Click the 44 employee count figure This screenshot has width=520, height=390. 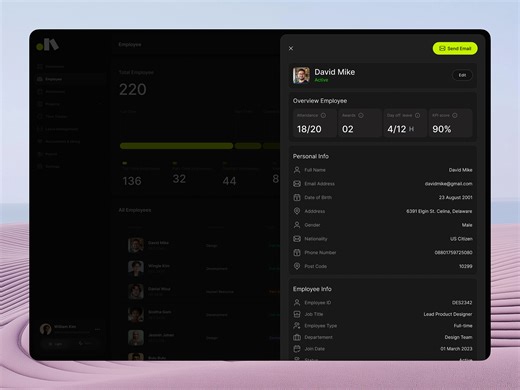click(229, 181)
